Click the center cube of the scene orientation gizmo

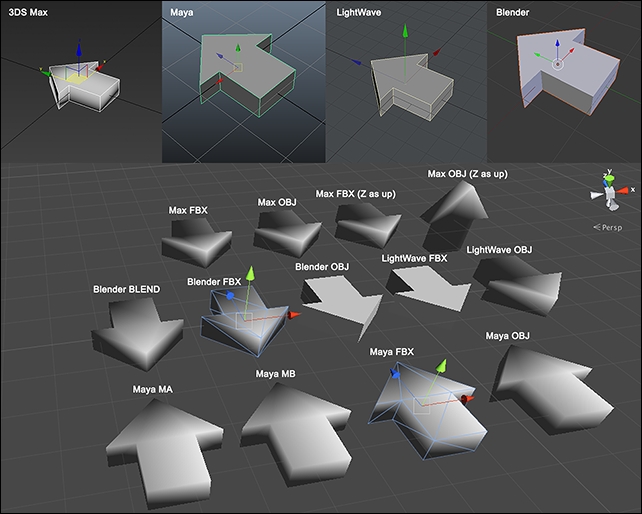610,193
